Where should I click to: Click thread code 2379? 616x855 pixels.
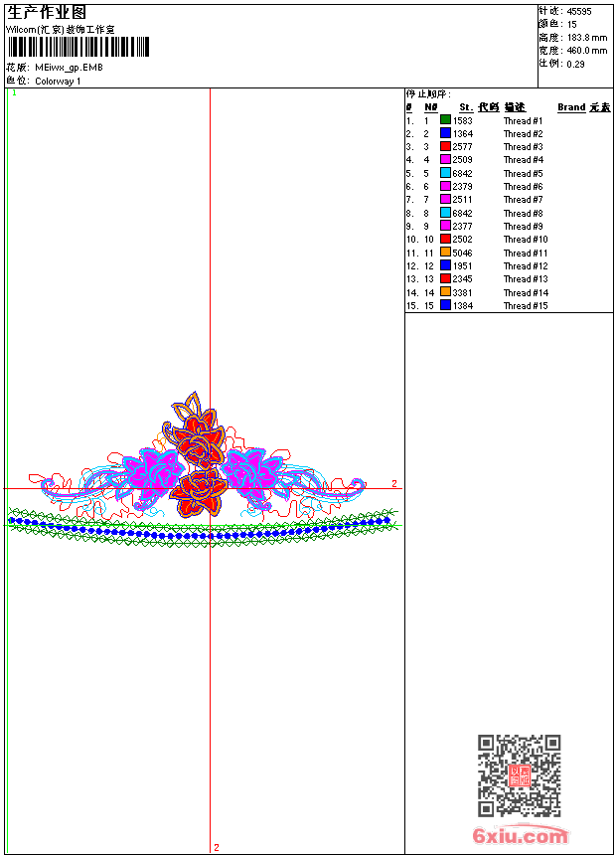(462, 187)
